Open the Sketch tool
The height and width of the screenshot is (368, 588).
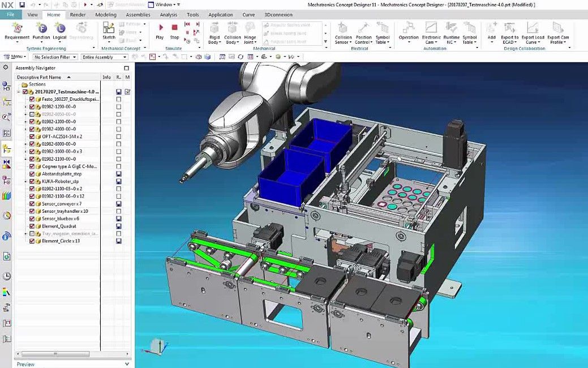[x=109, y=31]
